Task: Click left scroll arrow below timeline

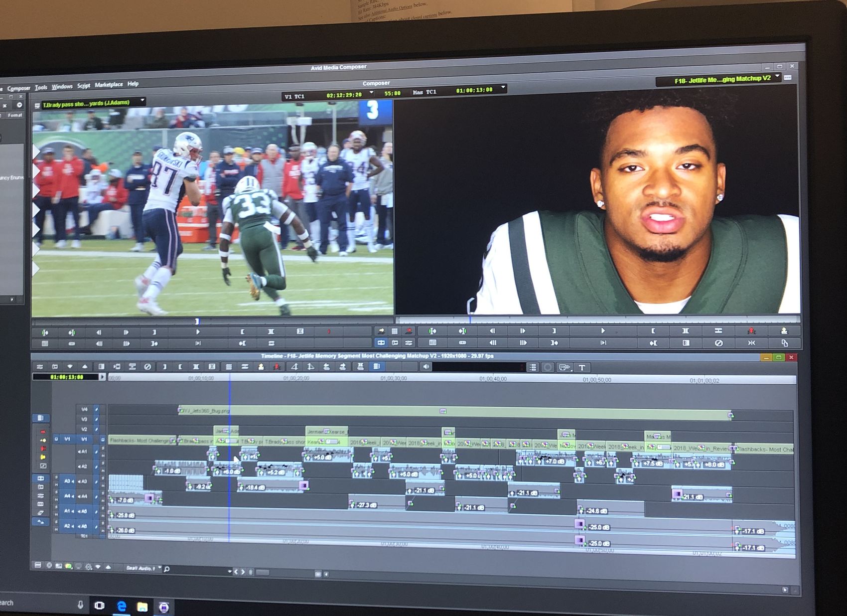Action: point(236,572)
